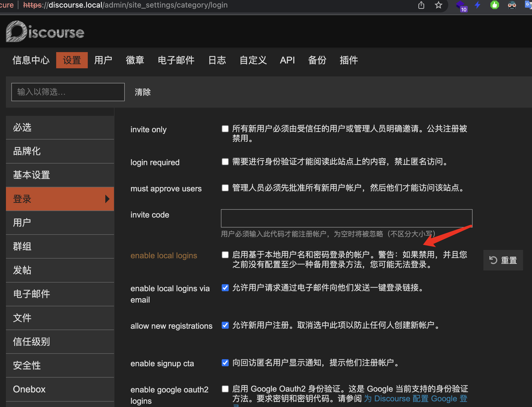Click the 清除 filter button
The image size is (532, 407).
143,92
